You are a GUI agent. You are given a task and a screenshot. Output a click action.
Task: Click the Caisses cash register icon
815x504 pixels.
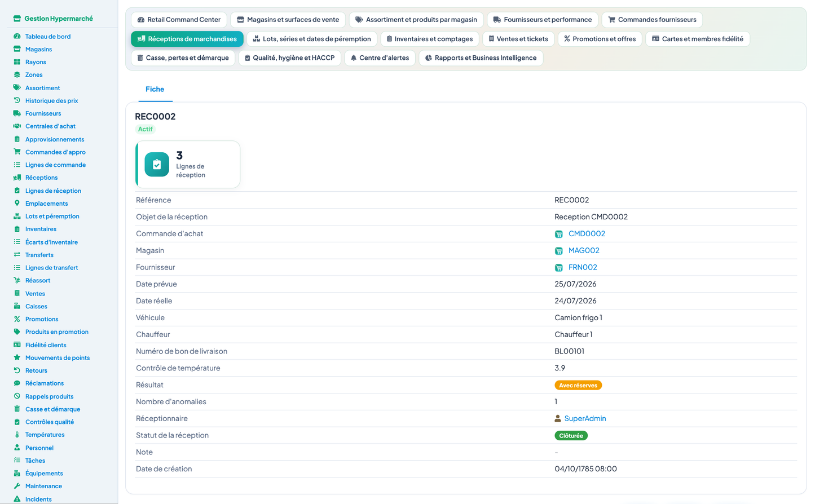[x=17, y=306]
